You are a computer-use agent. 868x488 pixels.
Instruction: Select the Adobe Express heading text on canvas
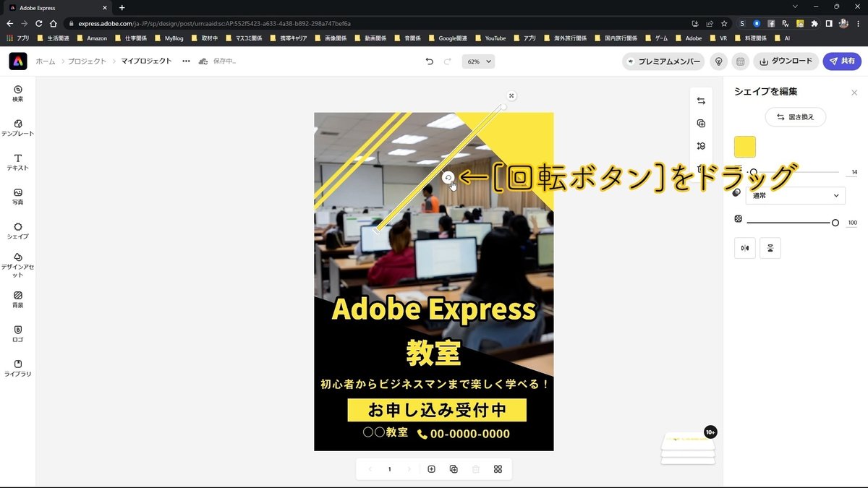coord(433,309)
